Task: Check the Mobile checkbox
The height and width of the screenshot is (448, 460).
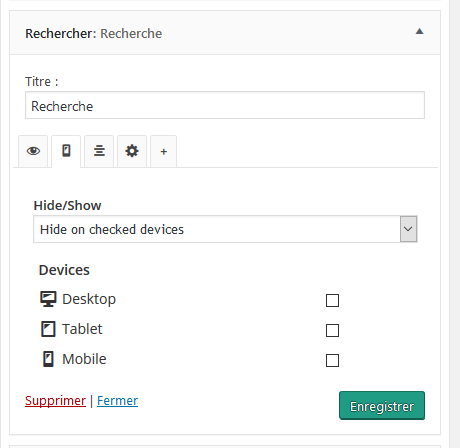Action: point(332,360)
